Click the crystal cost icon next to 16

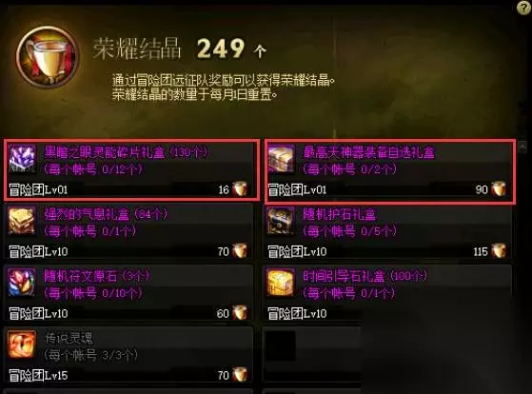(240, 189)
